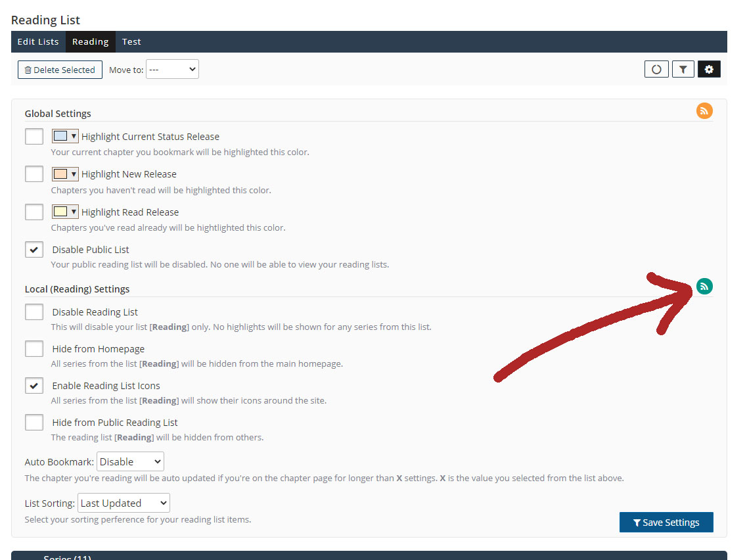Open the Move to dropdown
This screenshot has height=560, width=747.
click(172, 69)
